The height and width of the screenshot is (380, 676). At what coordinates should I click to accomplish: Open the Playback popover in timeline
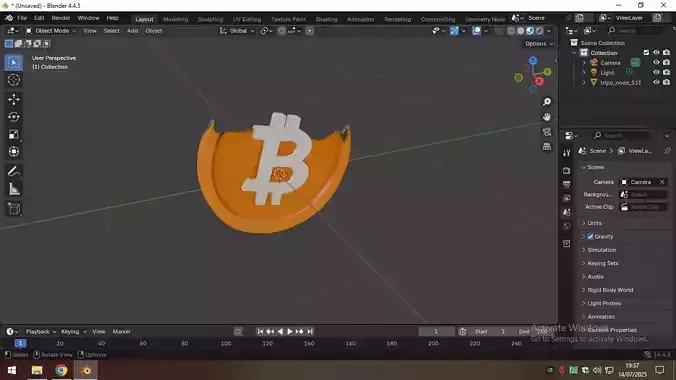[x=41, y=332]
